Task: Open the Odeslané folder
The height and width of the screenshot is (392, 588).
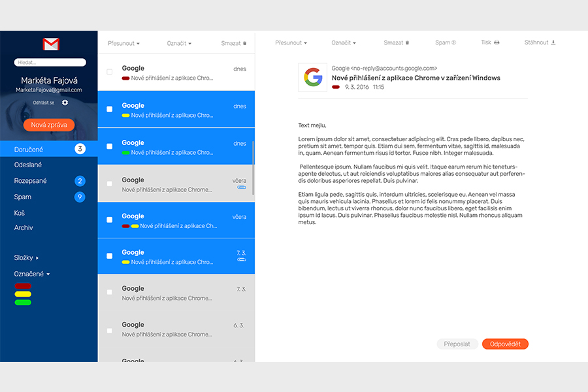Action: coord(28,165)
